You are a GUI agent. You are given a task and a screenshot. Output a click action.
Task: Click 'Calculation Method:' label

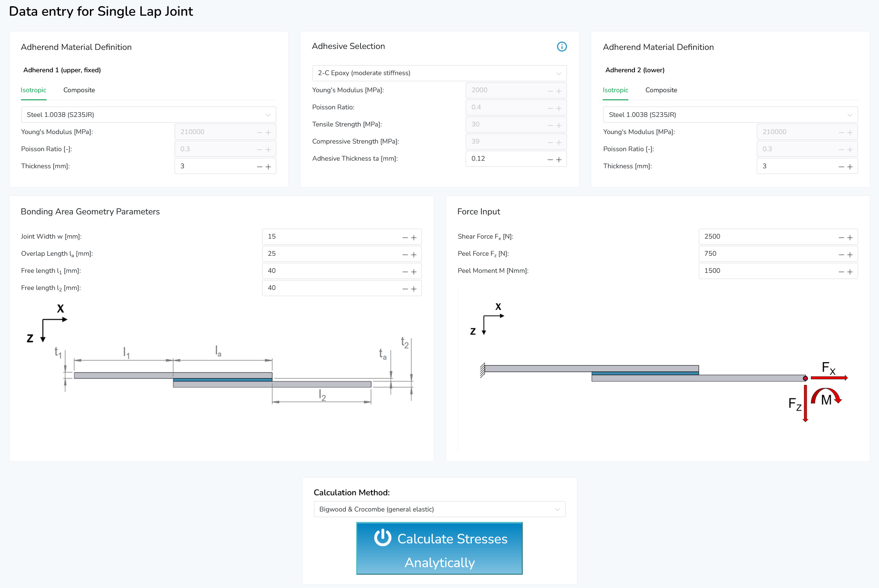[x=352, y=492]
